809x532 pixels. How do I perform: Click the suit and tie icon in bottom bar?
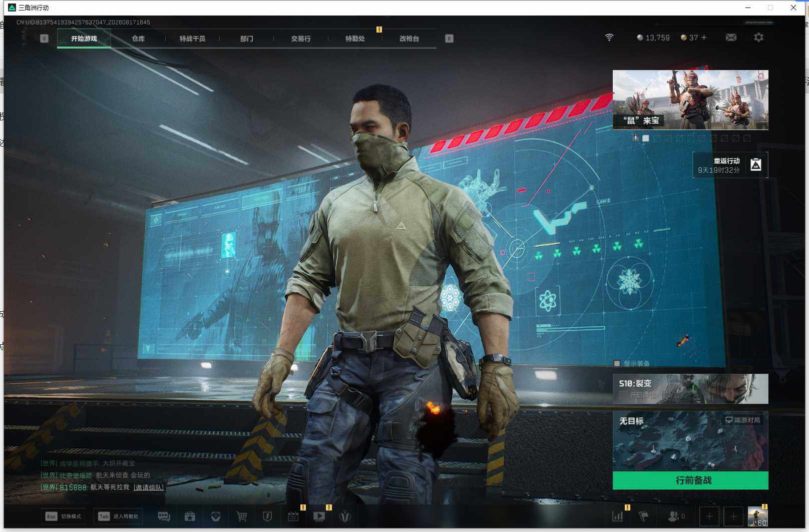(x=345, y=516)
